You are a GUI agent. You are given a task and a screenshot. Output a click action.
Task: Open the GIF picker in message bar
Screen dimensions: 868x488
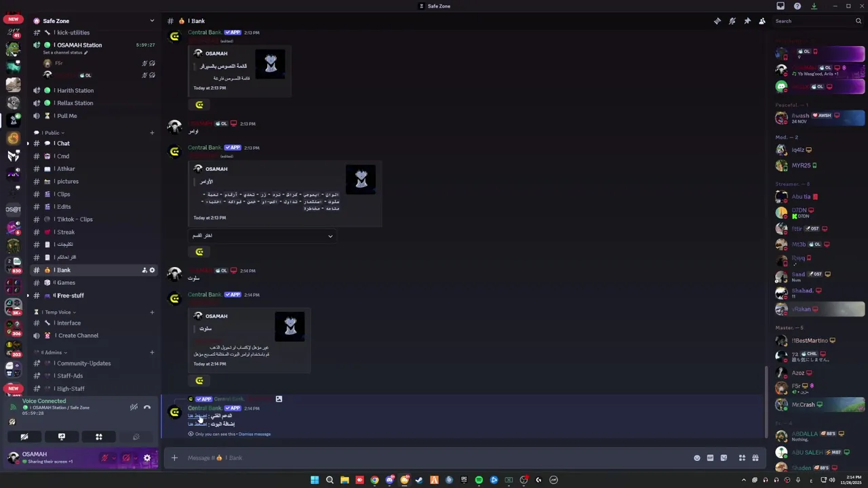710,458
